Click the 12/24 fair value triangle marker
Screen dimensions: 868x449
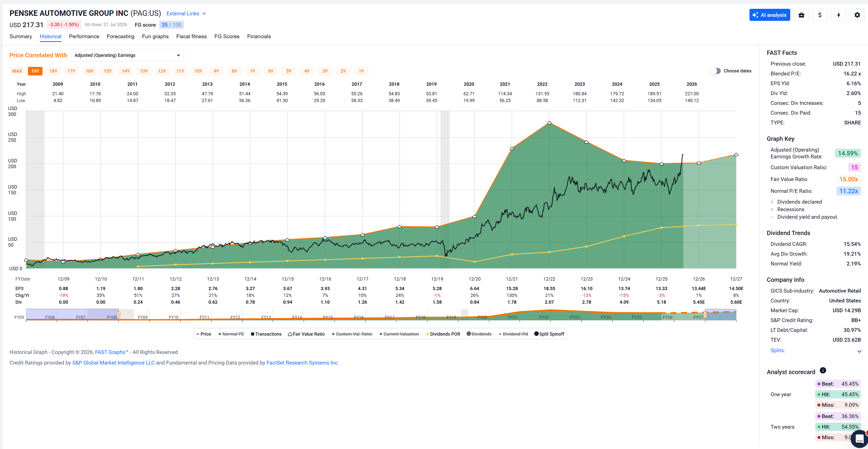[x=624, y=161]
